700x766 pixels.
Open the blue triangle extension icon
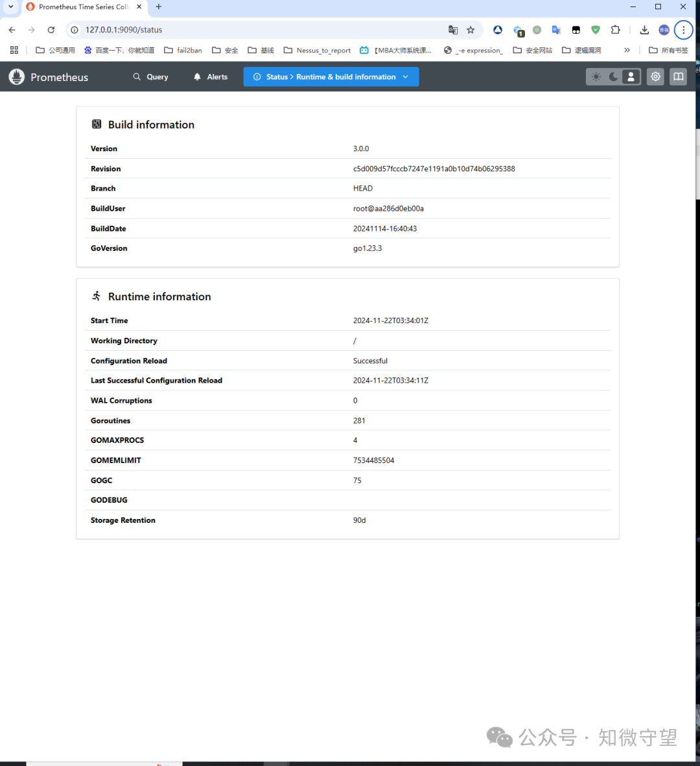click(497, 30)
